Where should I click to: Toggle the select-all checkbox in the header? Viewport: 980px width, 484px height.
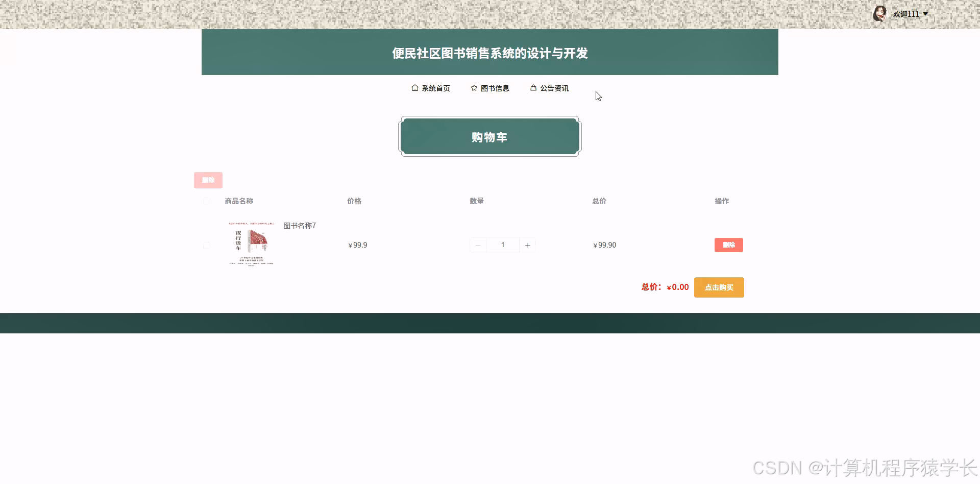(207, 201)
